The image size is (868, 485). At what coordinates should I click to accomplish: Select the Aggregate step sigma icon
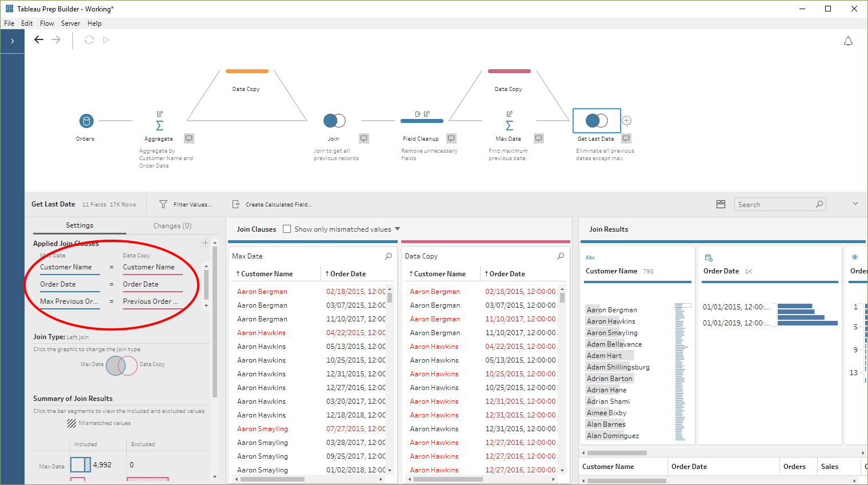coord(159,125)
